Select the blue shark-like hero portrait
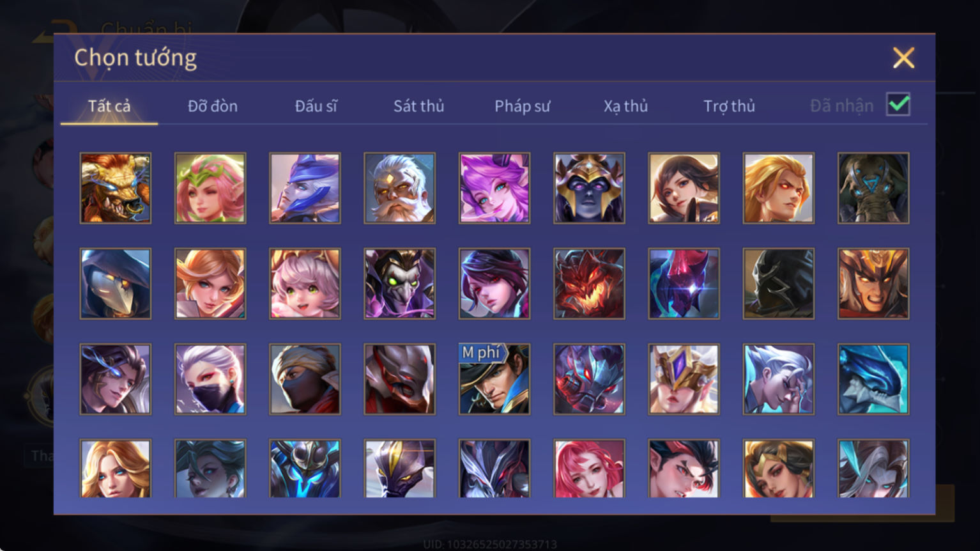This screenshot has width=980, height=551. (873, 379)
